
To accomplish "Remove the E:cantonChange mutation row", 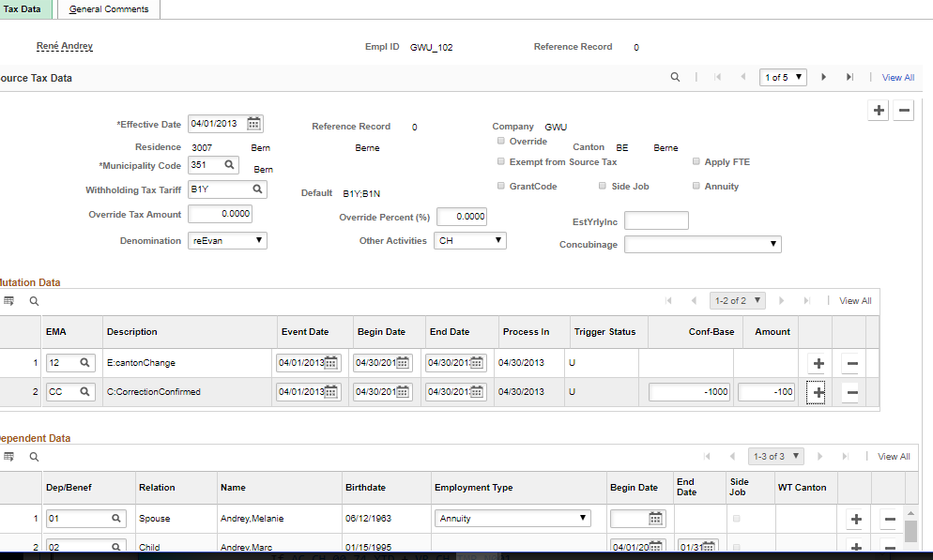I will coord(852,363).
